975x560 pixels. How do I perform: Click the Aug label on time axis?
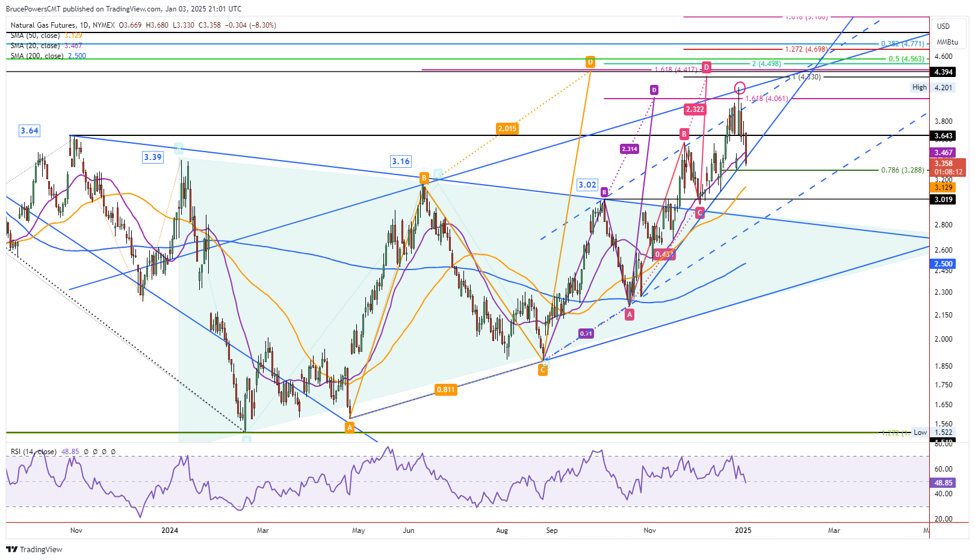502,531
